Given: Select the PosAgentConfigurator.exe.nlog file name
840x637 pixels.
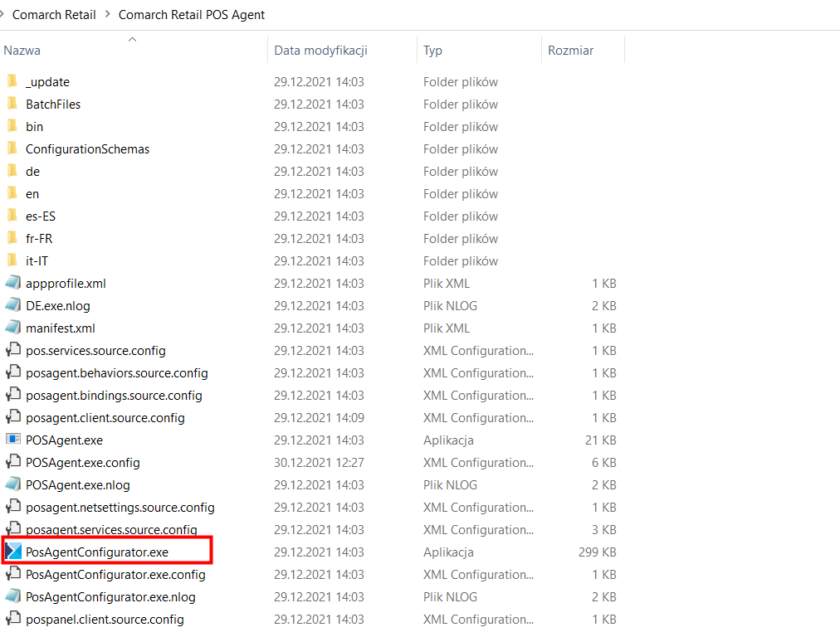Looking at the screenshot, I should click(x=110, y=597).
